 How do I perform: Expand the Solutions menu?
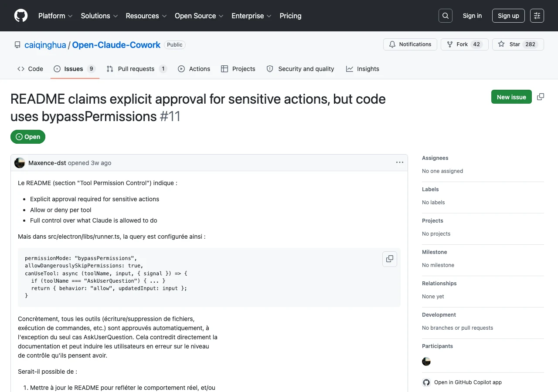click(x=99, y=16)
